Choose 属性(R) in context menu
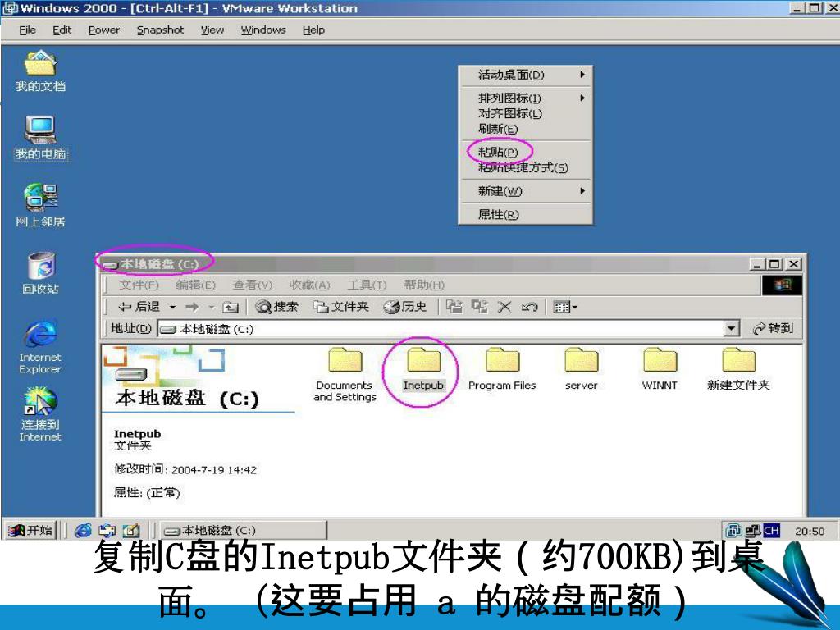Screen dimensions: 840x630 pyautogui.click(x=526, y=215)
